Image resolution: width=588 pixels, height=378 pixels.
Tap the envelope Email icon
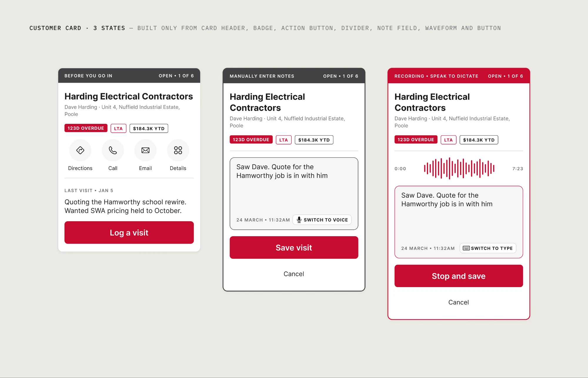point(146,150)
